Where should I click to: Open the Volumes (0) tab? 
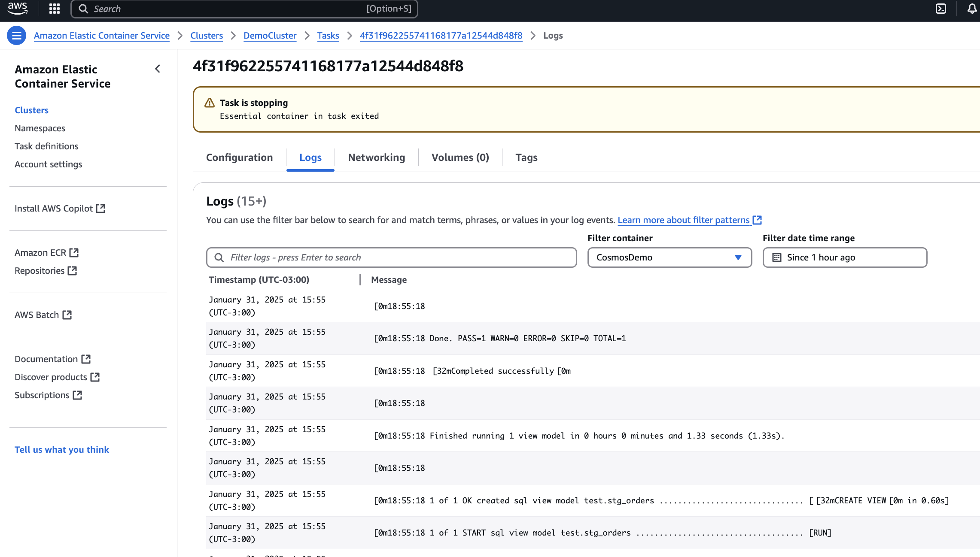[460, 157]
